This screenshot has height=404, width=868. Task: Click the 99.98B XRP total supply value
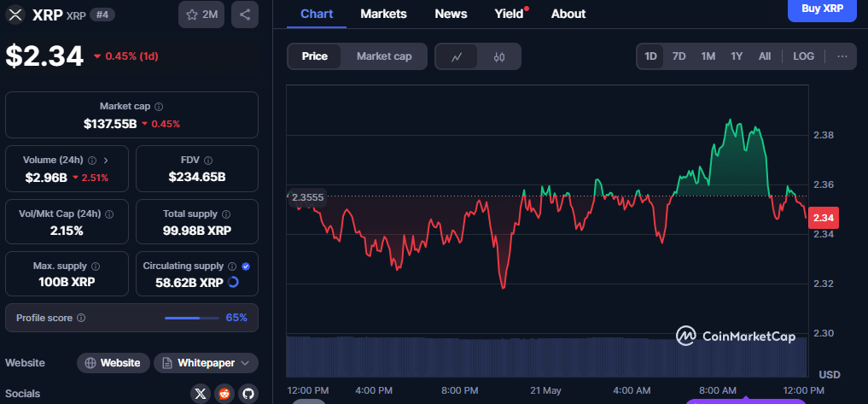[197, 231]
